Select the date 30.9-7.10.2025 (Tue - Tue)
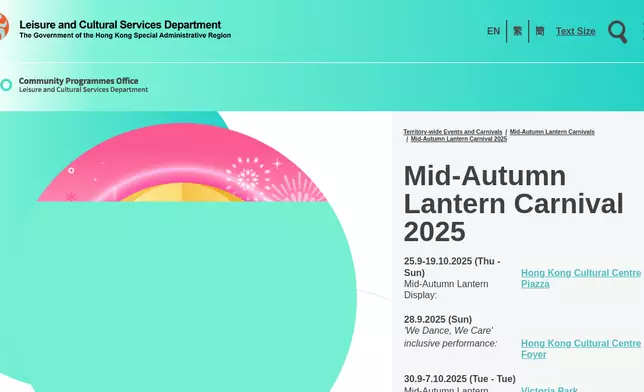This screenshot has width=644, height=392. (x=460, y=379)
